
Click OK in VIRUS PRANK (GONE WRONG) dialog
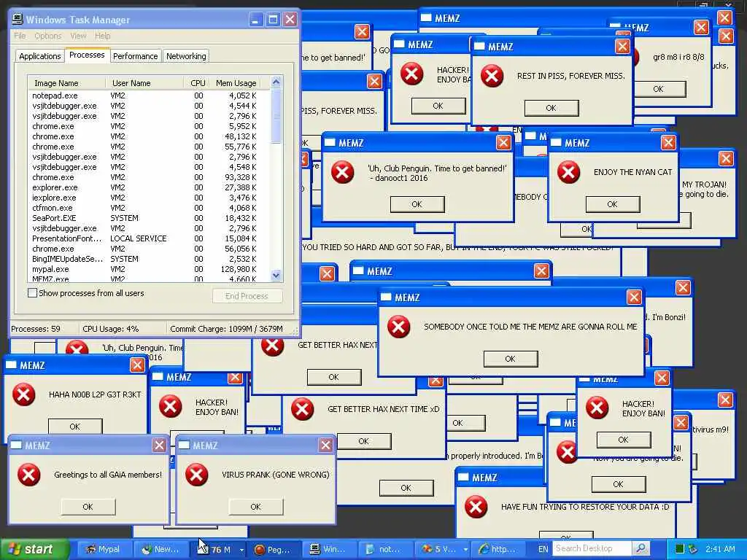click(256, 507)
